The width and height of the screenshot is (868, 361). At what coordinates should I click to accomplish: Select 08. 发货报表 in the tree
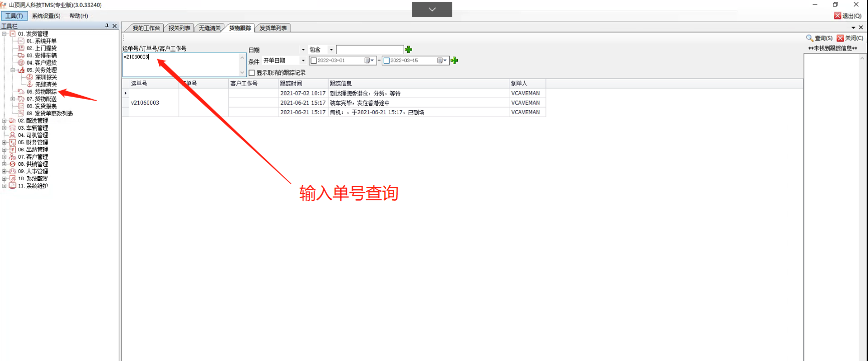coord(45,106)
